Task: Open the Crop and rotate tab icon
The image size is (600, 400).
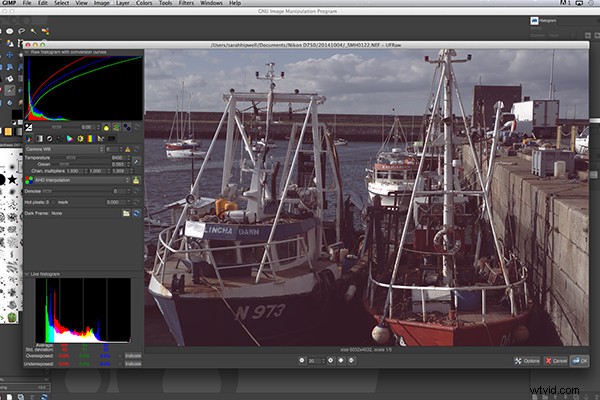Action: pos(101,139)
